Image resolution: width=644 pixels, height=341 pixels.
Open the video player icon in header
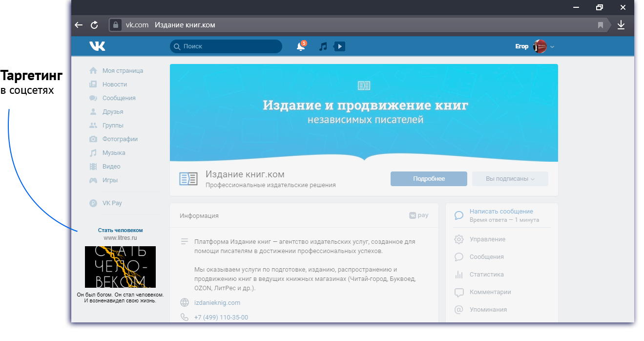[339, 46]
